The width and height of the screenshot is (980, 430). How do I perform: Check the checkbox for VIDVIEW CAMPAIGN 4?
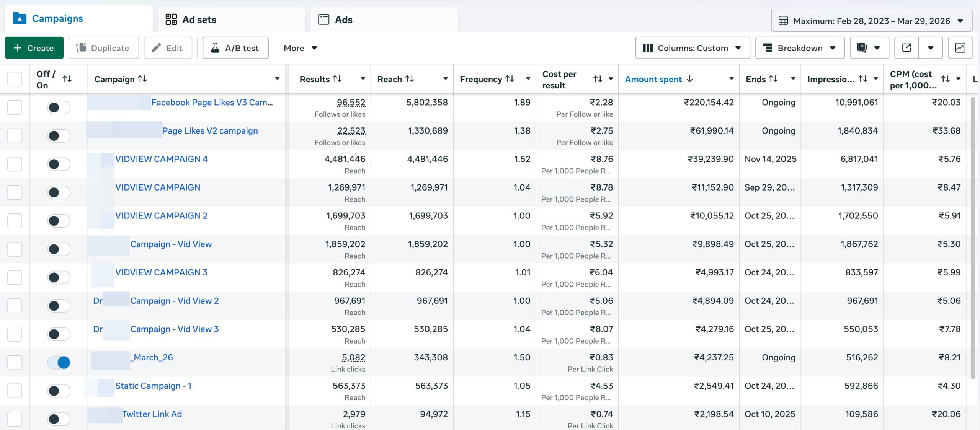pos(15,164)
